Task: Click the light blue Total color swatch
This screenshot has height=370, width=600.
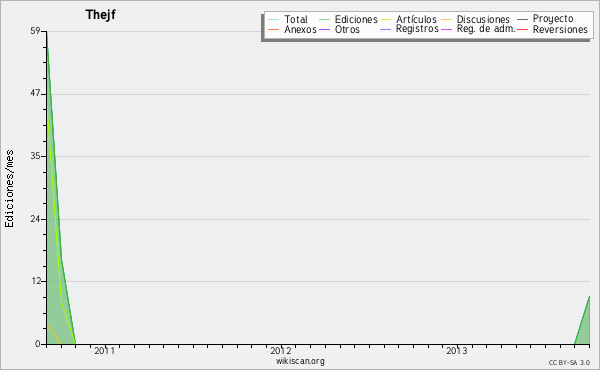Action: tap(274, 20)
